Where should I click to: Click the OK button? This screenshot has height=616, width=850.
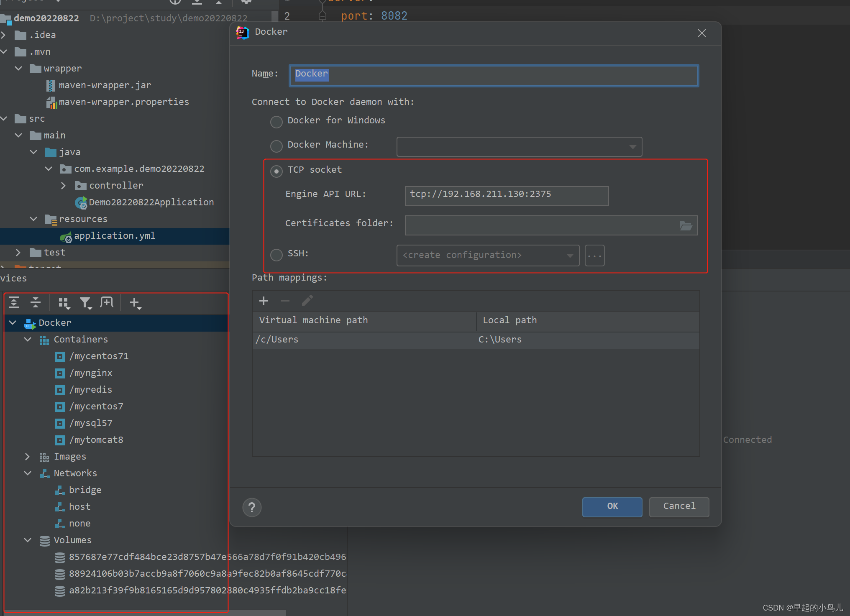612,506
